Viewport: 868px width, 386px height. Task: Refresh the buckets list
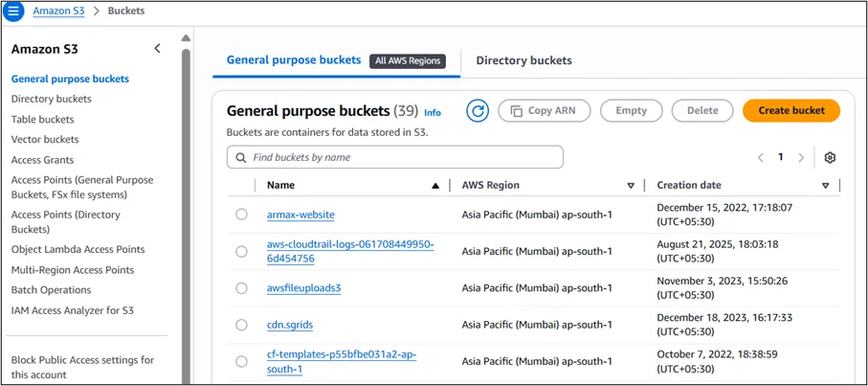478,111
